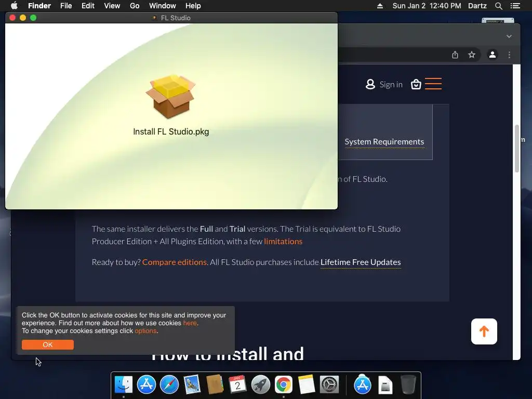Open System Preferences gear in Dock
The width and height of the screenshot is (532, 399).
329,384
